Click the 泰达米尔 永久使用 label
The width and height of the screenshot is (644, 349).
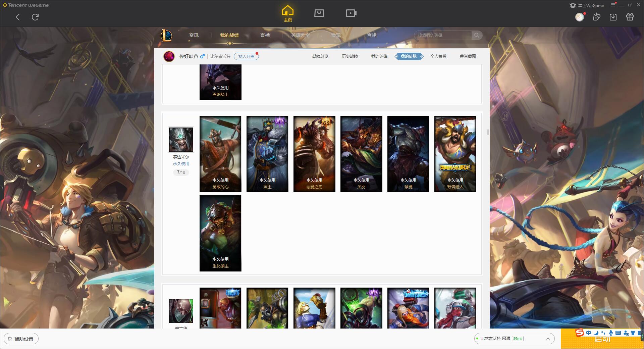(x=181, y=164)
